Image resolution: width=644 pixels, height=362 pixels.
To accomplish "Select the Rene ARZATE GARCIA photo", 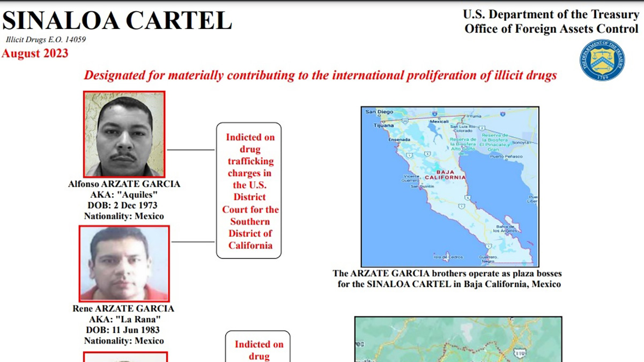I will pos(124,263).
